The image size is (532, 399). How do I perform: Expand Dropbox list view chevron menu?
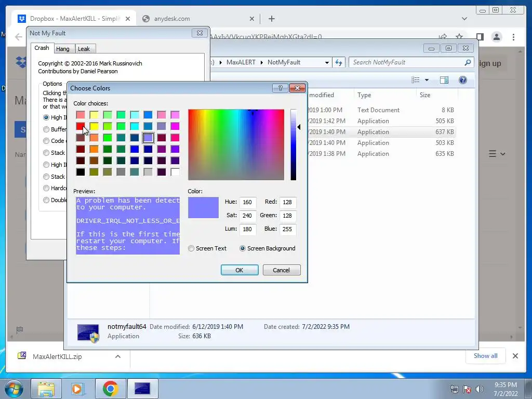click(503, 154)
